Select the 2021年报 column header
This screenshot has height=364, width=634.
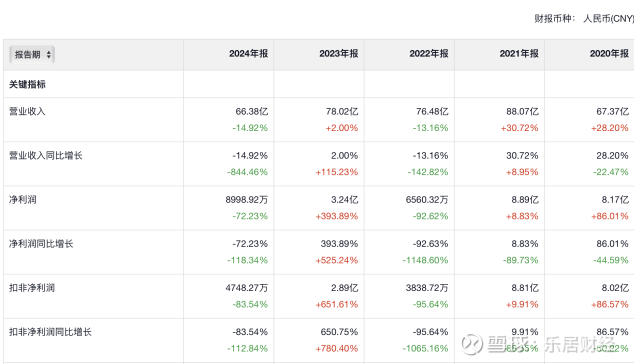click(519, 54)
